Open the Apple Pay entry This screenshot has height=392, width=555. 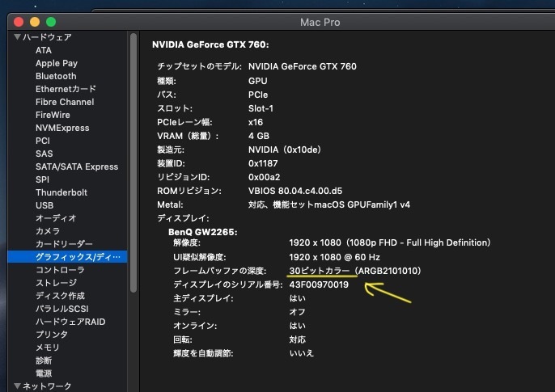click(57, 63)
